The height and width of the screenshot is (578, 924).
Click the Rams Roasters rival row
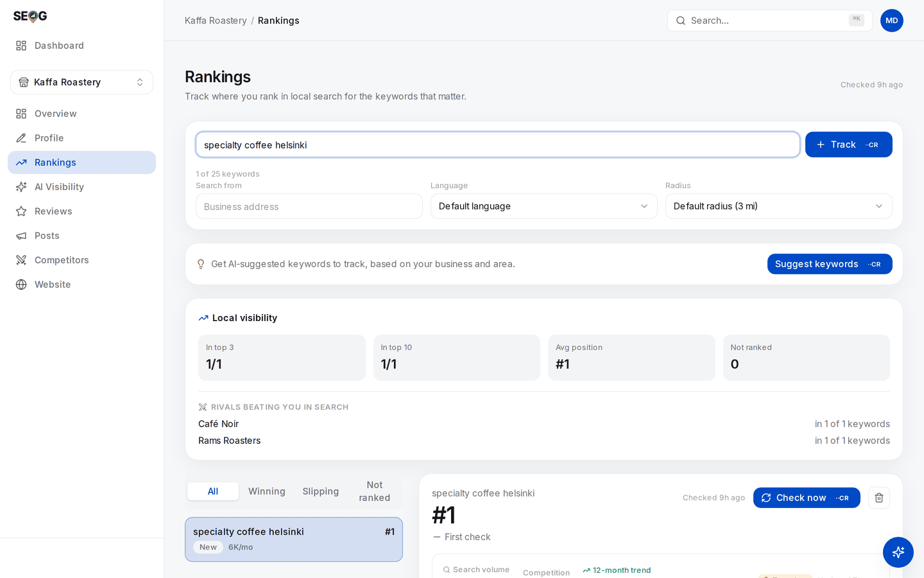pyautogui.click(x=544, y=441)
